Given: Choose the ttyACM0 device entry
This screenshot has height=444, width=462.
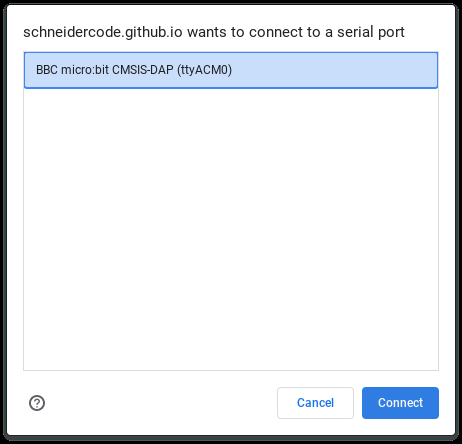Looking at the screenshot, I should click(231, 70).
